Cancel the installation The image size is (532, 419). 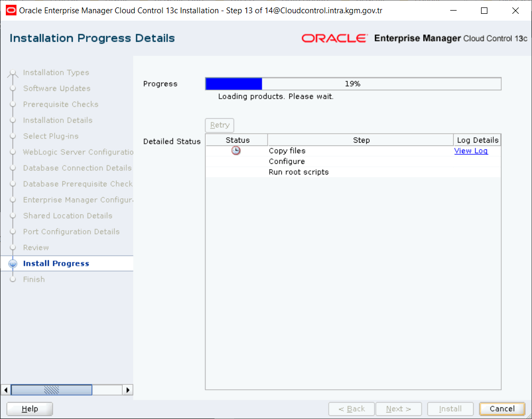502,409
